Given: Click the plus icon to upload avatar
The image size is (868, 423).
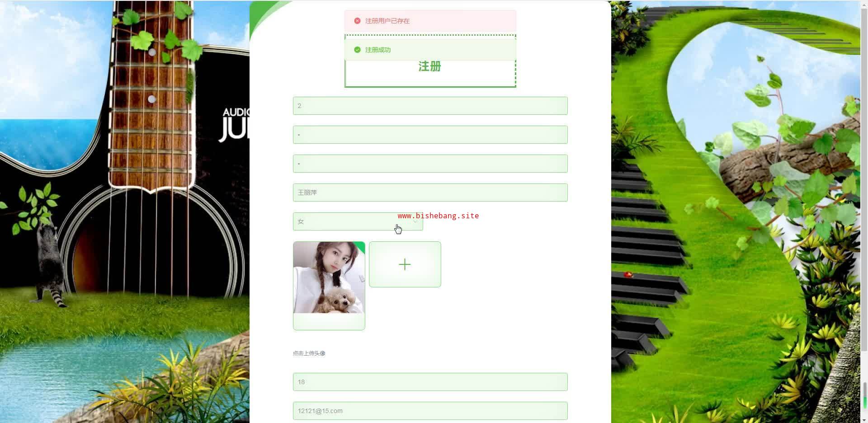Looking at the screenshot, I should point(405,264).
